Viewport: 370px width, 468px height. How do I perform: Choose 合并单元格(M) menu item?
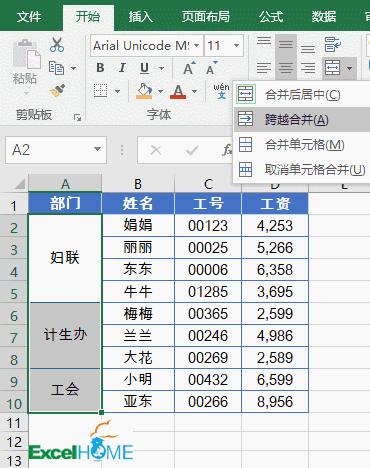tap(302, 145)
